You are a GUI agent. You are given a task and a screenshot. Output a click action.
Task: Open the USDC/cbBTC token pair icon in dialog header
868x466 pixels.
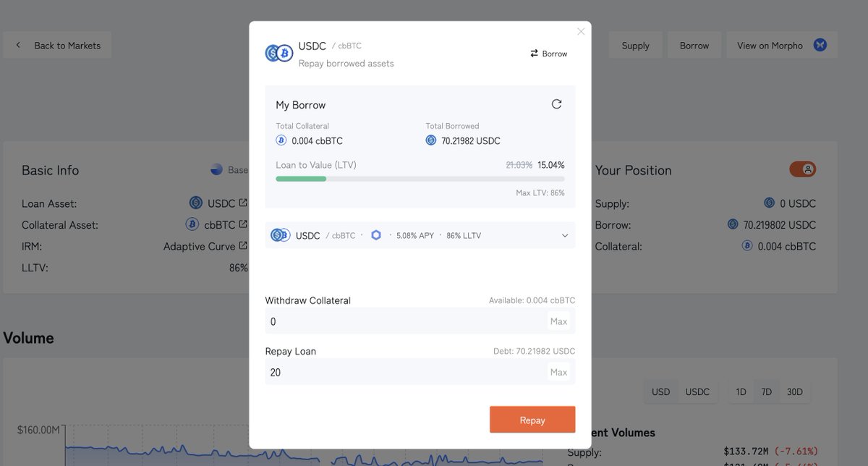tap(278, 54)
